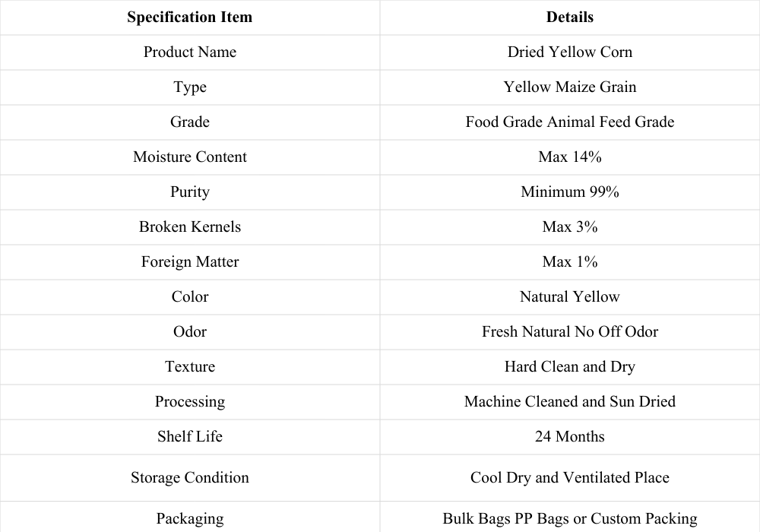Image resolution: width=760 pixels, height=532 pixels.
Task: Select the Natural Yellow color value
Action: click(569, 296)
